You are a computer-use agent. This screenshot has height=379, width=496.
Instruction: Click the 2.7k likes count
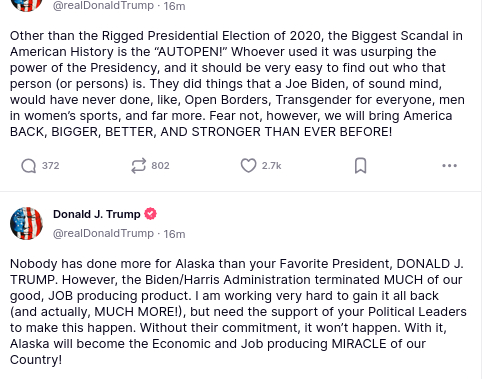[271, 166]
